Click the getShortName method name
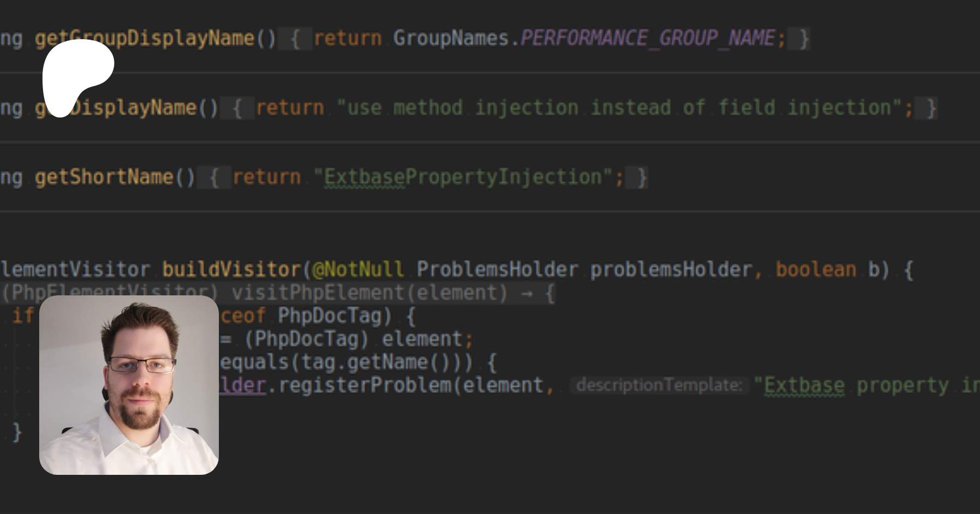 (x=103, y=177)
